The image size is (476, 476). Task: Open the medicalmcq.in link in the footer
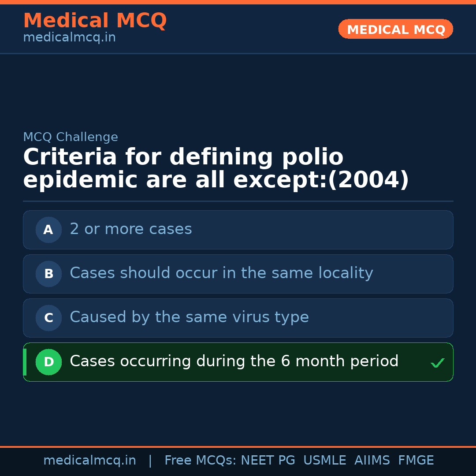[89, 461]
